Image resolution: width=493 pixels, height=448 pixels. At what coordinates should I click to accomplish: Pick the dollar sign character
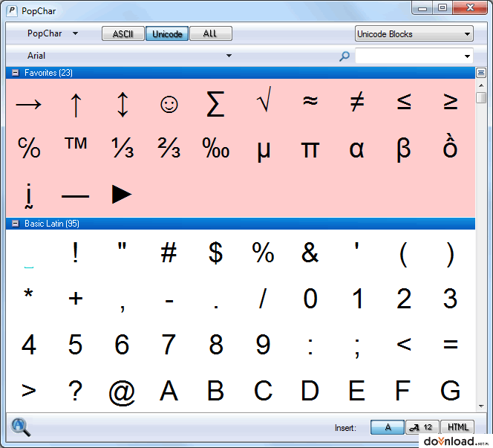[215, 253]
